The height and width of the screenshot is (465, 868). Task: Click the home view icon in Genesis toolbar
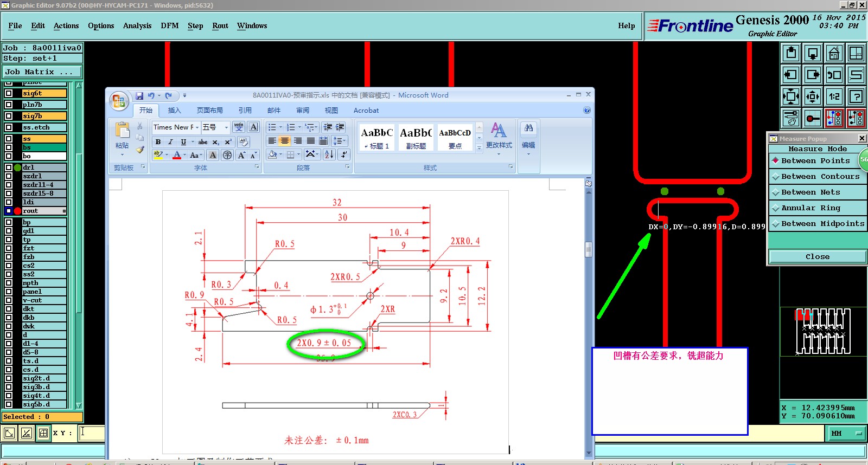click(834, 53)
